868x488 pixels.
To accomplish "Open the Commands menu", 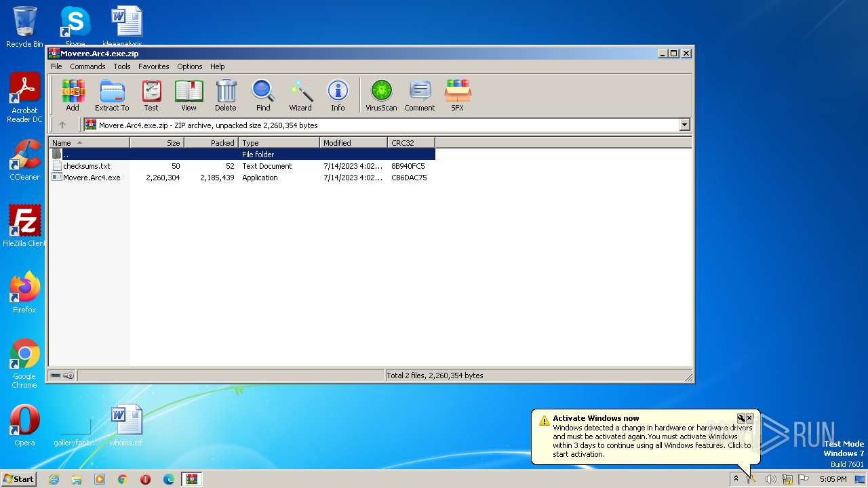I will point(87,66).
